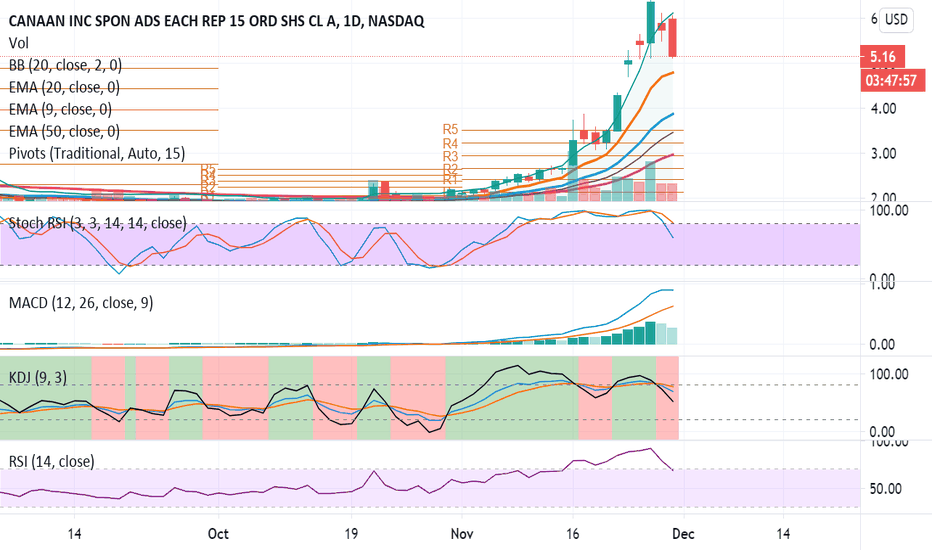Click the RSI (14, close) indicator label
This screenshot has height=550, width=932.
point(52,461)
